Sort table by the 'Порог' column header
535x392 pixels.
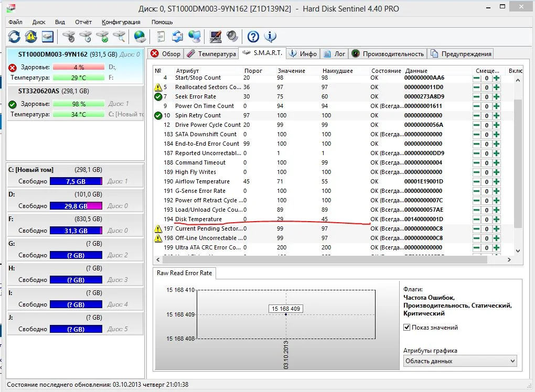pos(253,71)
